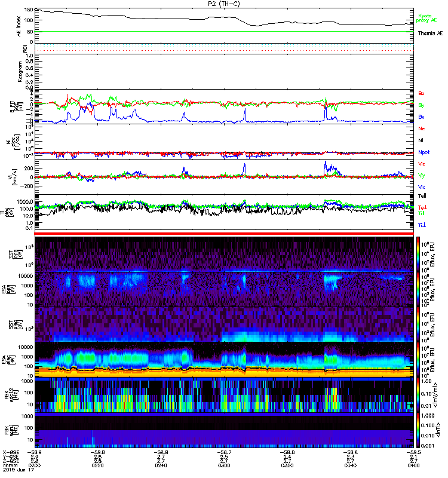Viewport: 448px width, 478px height.
Task: Click the black "Tell" temperature legend label
Action: point(422,196)
